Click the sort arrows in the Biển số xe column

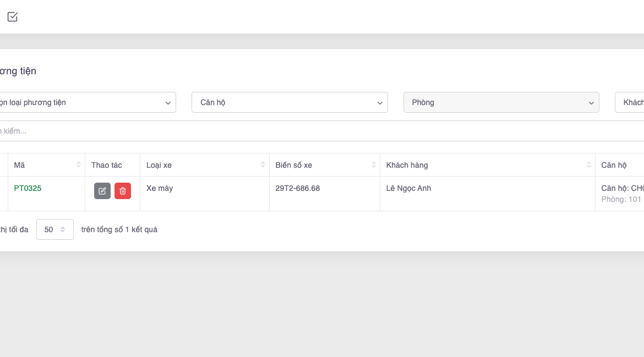(x=373, y=165)
